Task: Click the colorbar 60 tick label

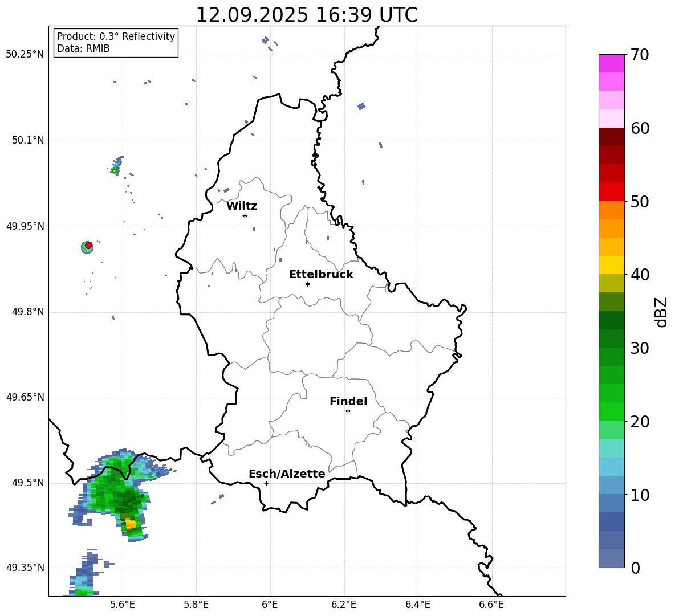Action: point(640,128)
